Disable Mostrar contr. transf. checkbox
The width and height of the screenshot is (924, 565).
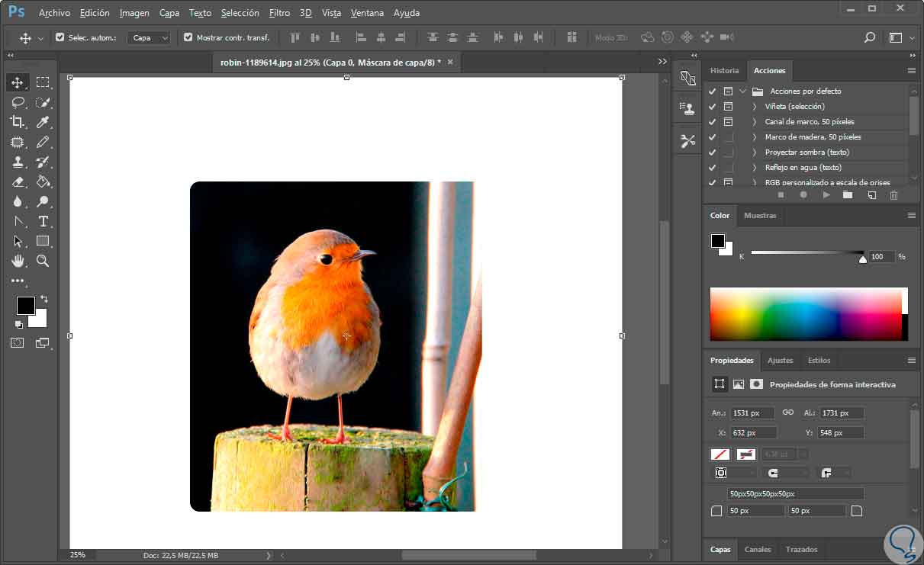pyautogui.click(x=188, y=37)
